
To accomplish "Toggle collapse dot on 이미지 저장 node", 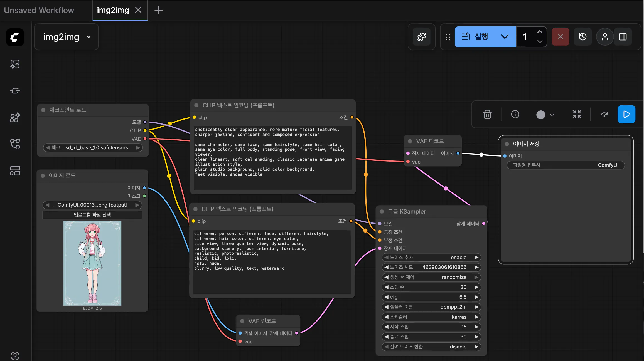I will tap(507, 144).
